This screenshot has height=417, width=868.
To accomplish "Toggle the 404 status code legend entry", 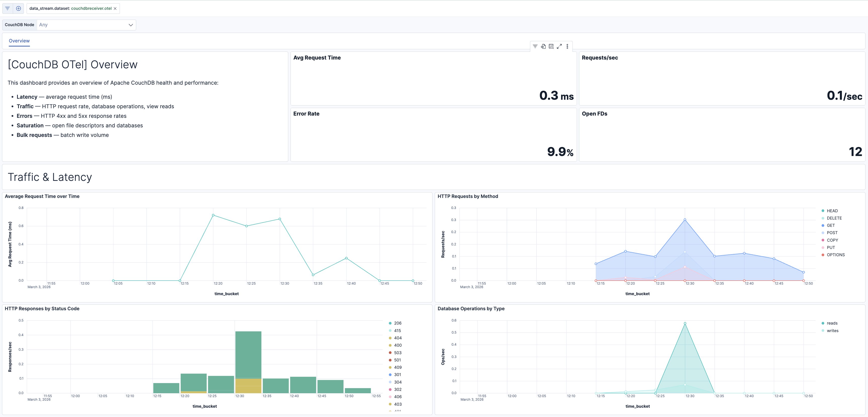I will pos(397,338).
